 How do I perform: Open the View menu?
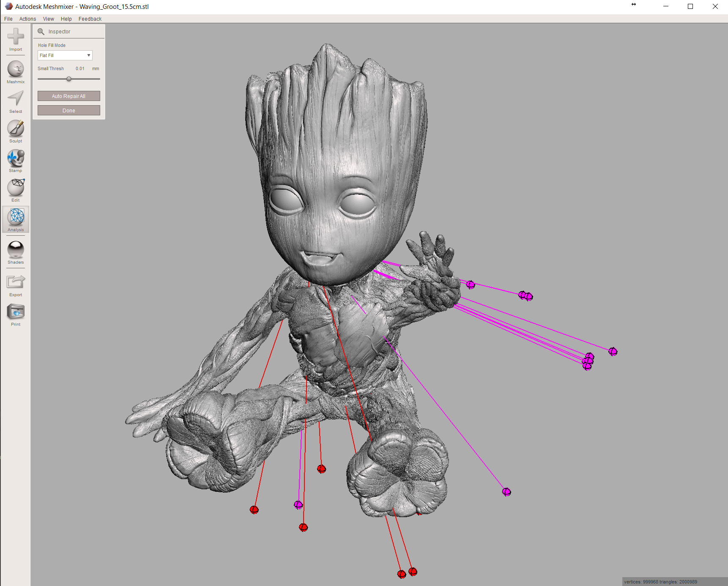48,19
